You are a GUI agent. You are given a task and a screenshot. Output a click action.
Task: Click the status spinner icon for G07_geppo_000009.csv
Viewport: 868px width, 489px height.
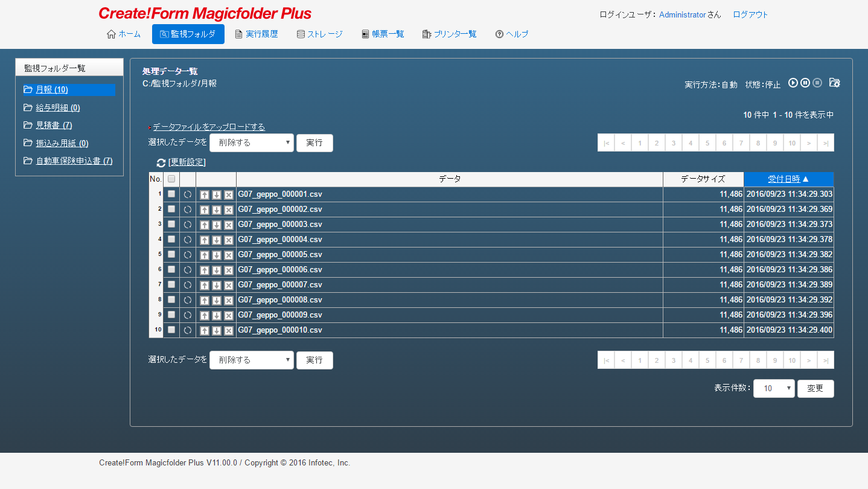click(x=188, y=315)
